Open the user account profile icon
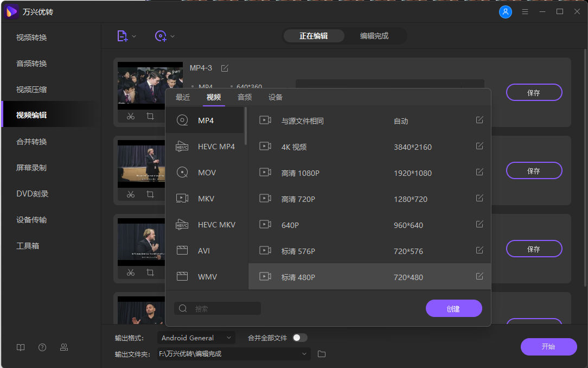Viewport: 588px width, 368px height. pyautogui.click(x=506, y=11)
